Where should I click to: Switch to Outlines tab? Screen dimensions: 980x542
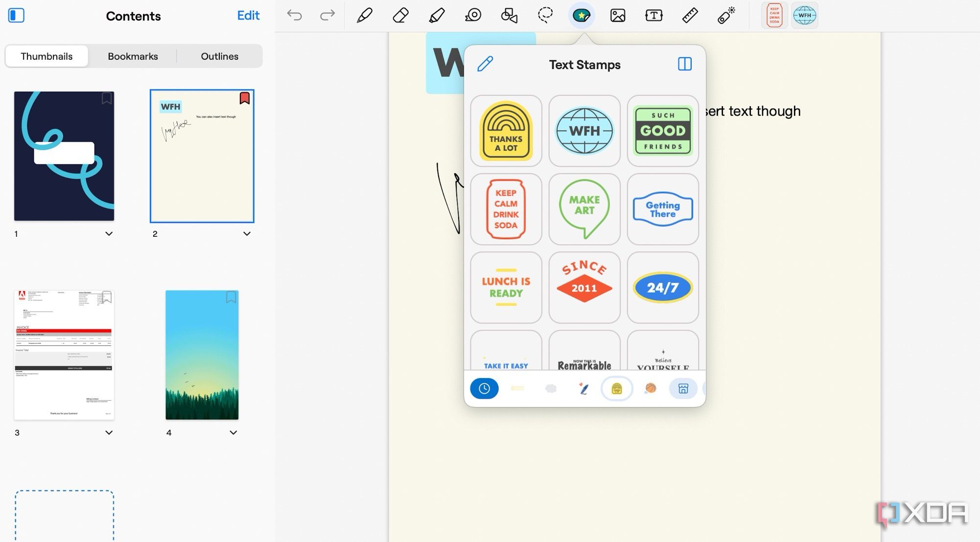pyautogui.click(x=219, y=55)
